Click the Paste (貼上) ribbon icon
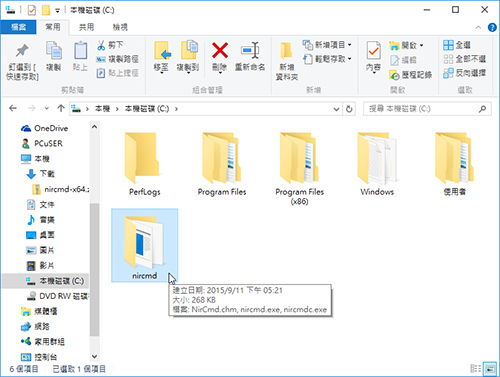The height and width of the screenshot is (377, 500). pyautogui.click(x=80, y=56)
